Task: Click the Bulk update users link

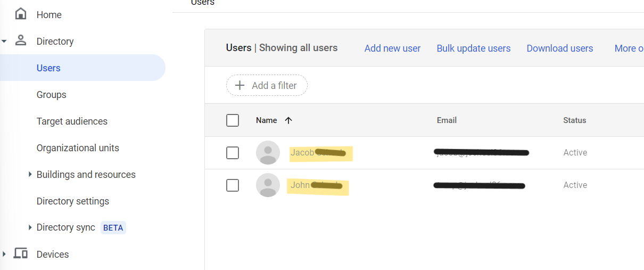Action: (x=473, y=48)
